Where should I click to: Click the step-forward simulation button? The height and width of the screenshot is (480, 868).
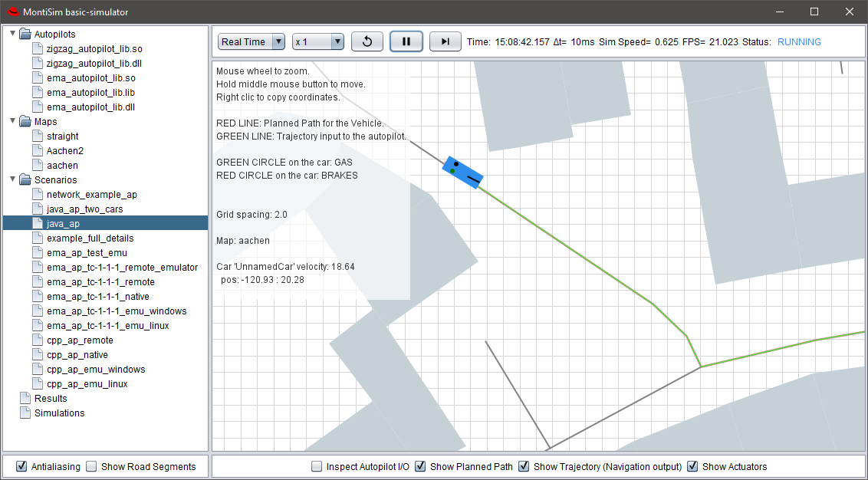tap(445, 41)
